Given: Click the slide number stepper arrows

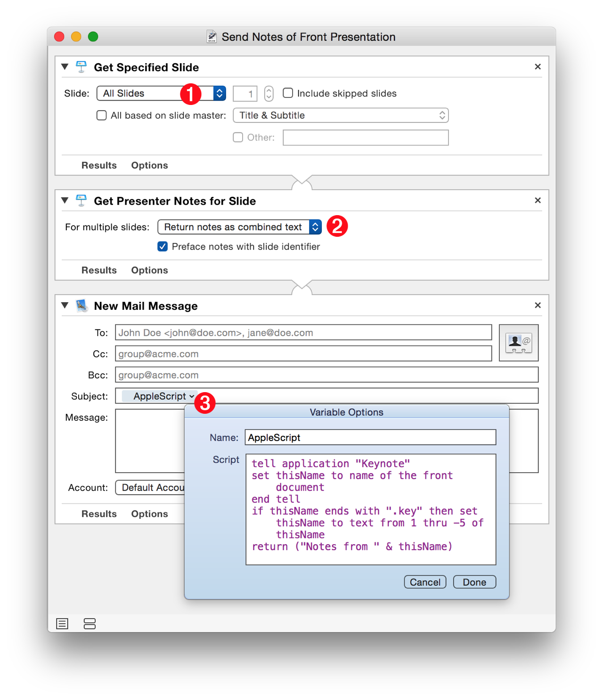Looking at the screenshot, I should click(x=269, y=93).
